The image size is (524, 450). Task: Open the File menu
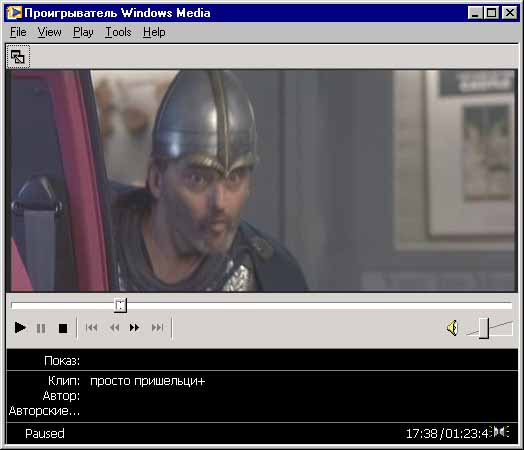click(18, 32)
